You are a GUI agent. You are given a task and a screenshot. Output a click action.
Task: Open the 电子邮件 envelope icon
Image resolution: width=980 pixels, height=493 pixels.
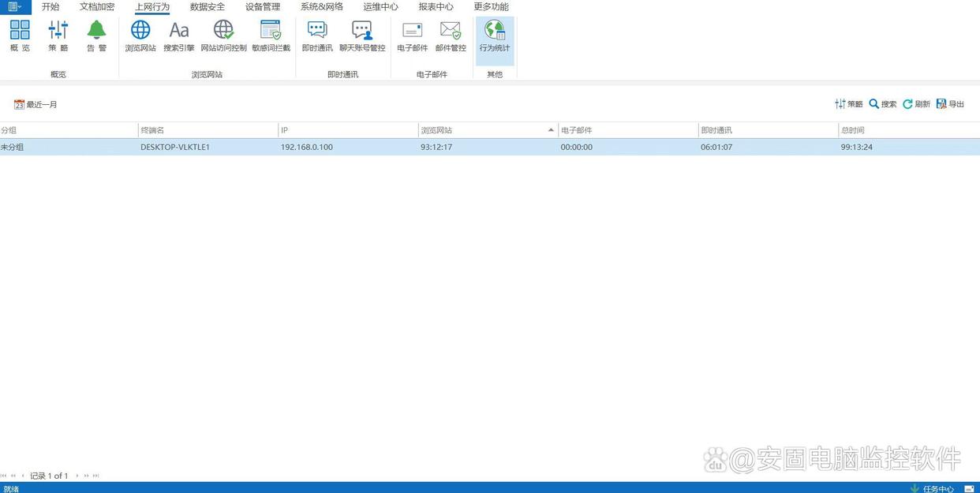[x=412, y=36]
